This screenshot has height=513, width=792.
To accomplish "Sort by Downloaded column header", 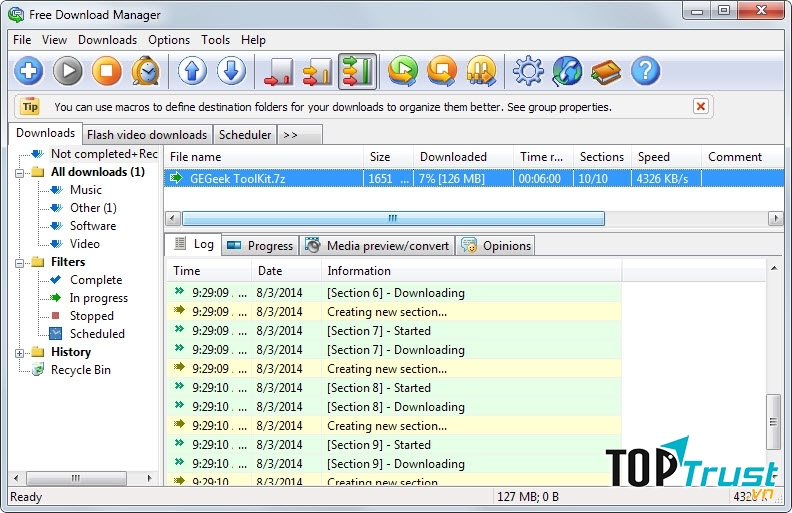I will [463, 157].
